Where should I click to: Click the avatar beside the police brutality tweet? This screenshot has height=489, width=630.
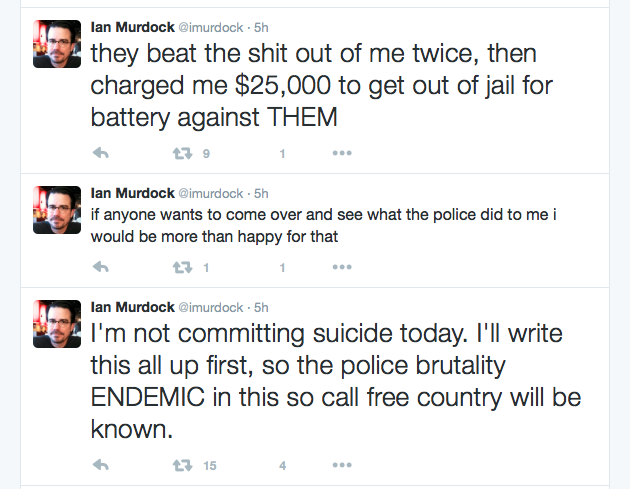coord(58,323)
